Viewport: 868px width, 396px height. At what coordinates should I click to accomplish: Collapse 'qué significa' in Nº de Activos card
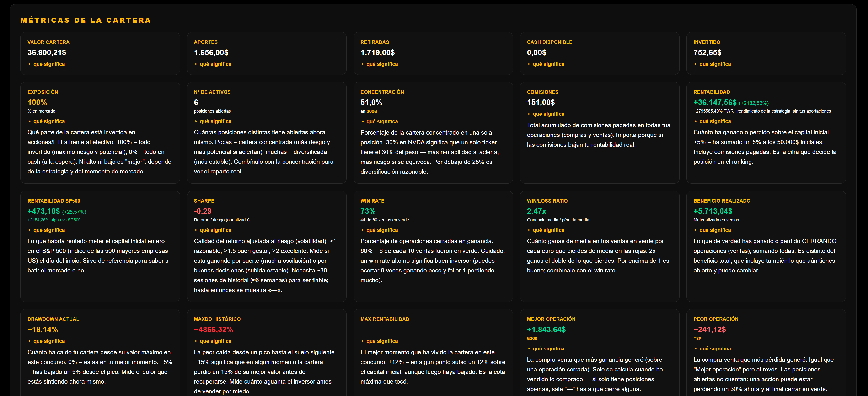213,121
